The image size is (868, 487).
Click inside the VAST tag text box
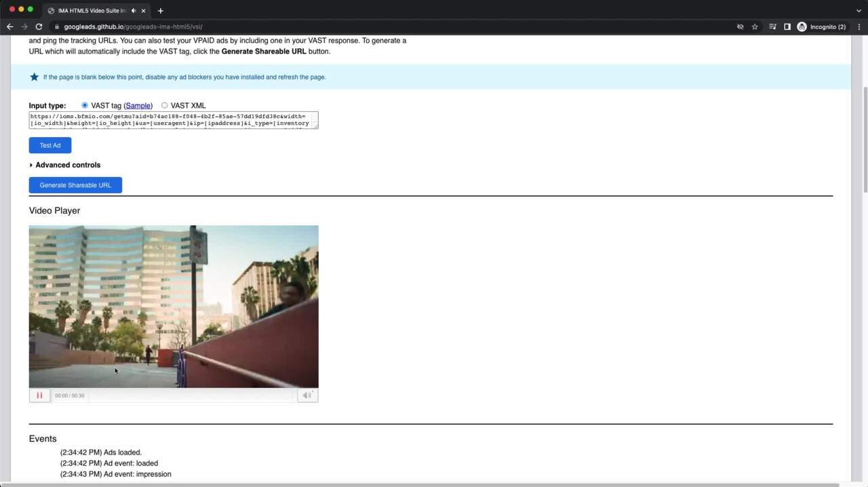174,120
